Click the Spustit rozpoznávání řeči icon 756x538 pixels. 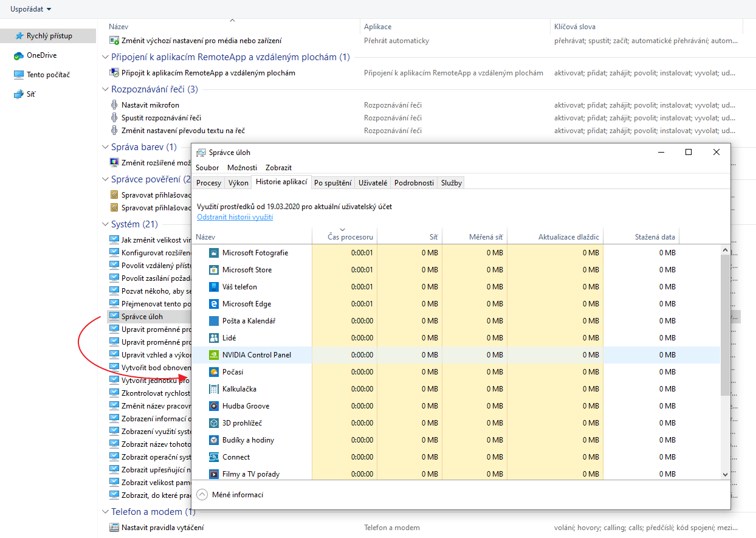pyautogui.click(x=114, y=118)
